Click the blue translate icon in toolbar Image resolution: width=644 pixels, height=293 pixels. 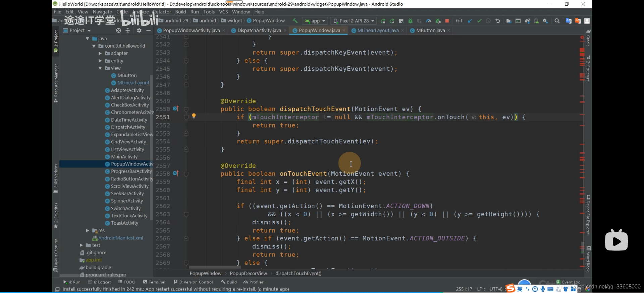(x=569, y=21)
